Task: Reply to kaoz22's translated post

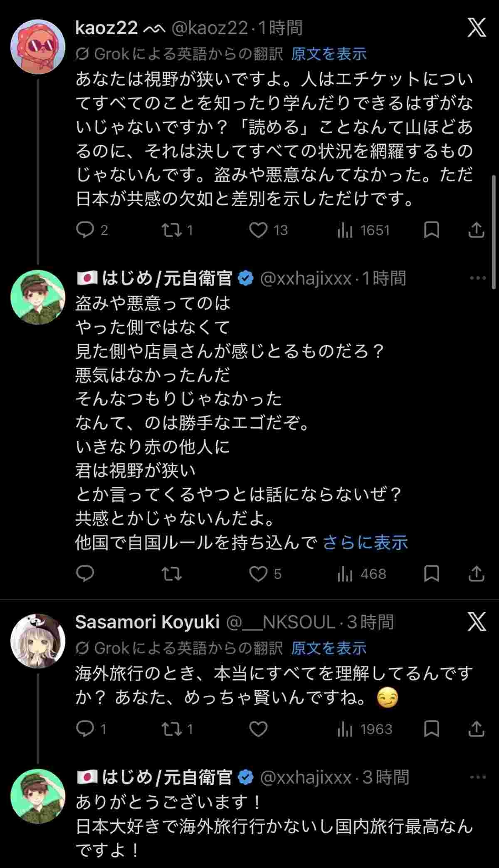Action: (x=85, y=230)
